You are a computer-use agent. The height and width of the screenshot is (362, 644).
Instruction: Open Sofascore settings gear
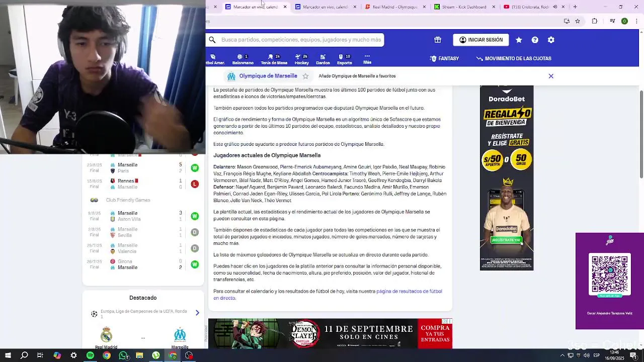[x=551, y=40]
